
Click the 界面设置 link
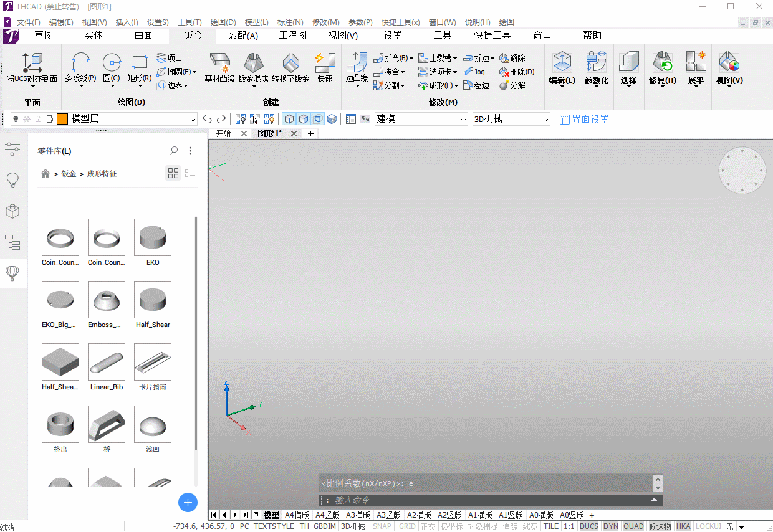click(584, 119)
